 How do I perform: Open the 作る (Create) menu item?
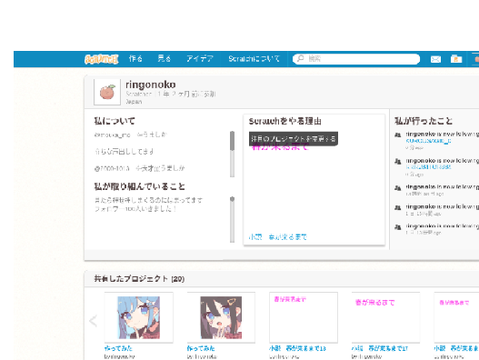coord(136,59)
